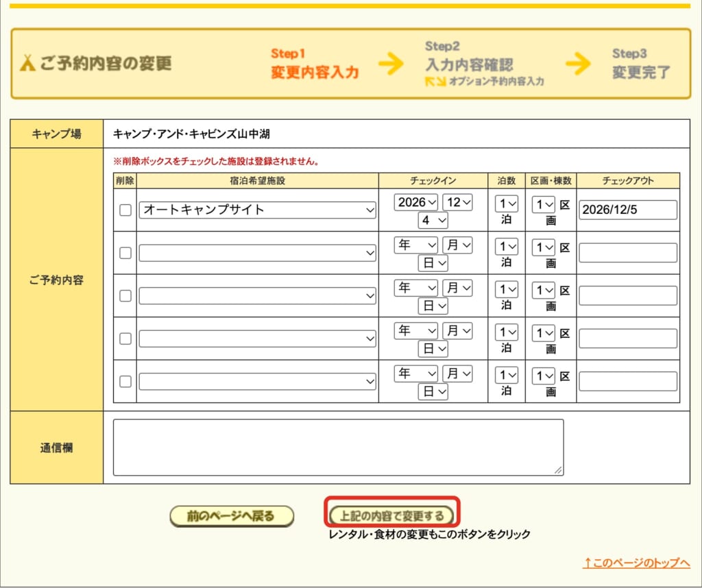Open the 日 day dropdown in the third row

tap(433, 306)
